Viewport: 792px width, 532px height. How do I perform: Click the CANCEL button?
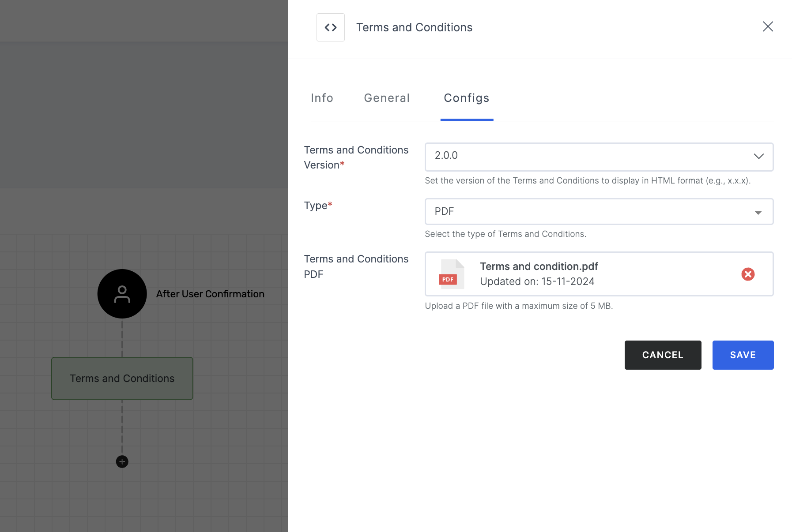[x=663, y=355]
